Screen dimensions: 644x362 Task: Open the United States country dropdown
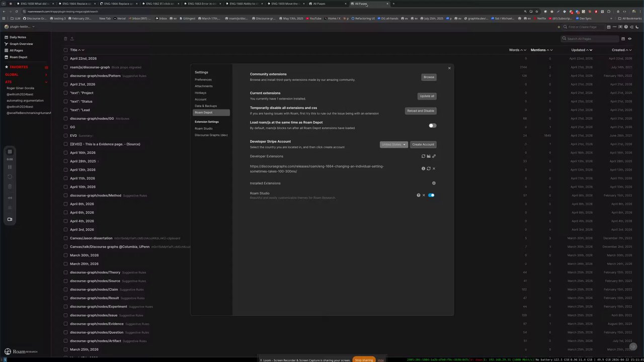(393, 144)
